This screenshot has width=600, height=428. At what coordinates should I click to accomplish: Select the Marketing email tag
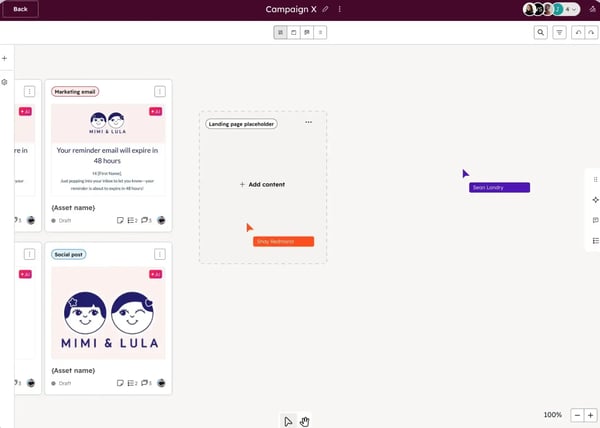click(75, 92)
